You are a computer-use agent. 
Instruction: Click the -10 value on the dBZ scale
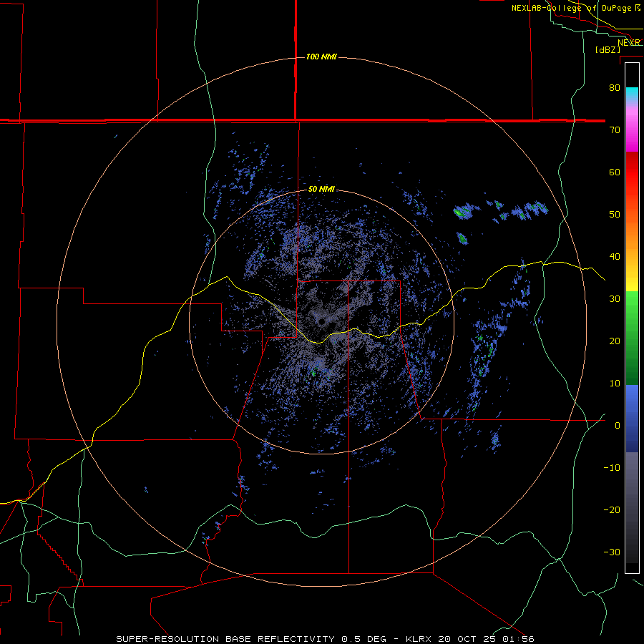pos(612,468)
